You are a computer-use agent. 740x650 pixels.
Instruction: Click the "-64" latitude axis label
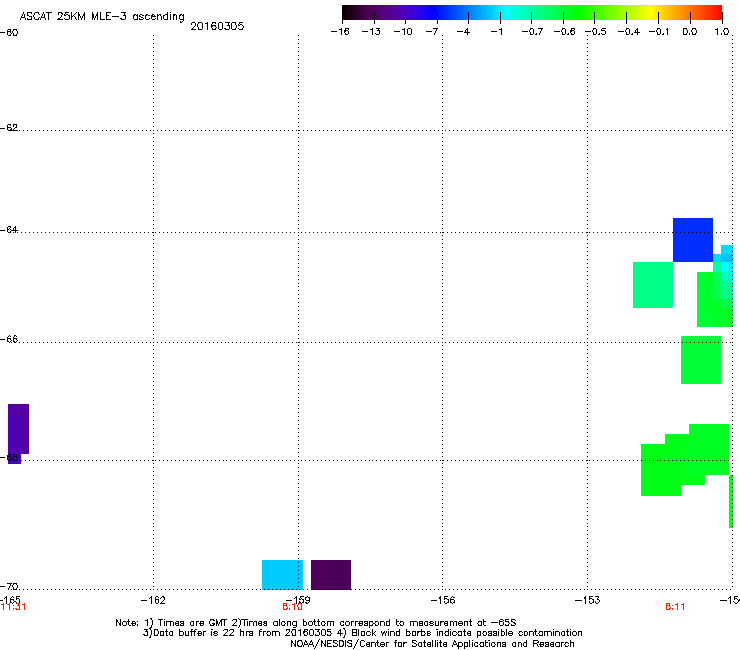coord(9,230)
